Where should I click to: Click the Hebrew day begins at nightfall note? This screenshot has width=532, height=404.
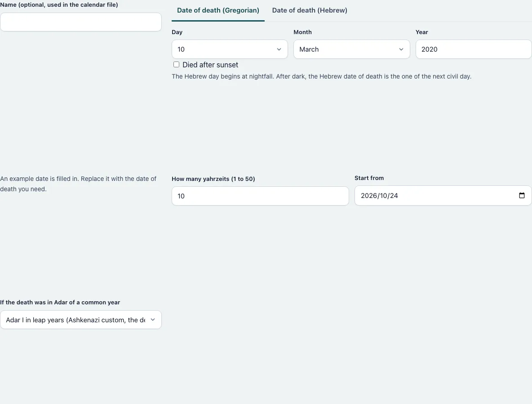tap(321, 76)
